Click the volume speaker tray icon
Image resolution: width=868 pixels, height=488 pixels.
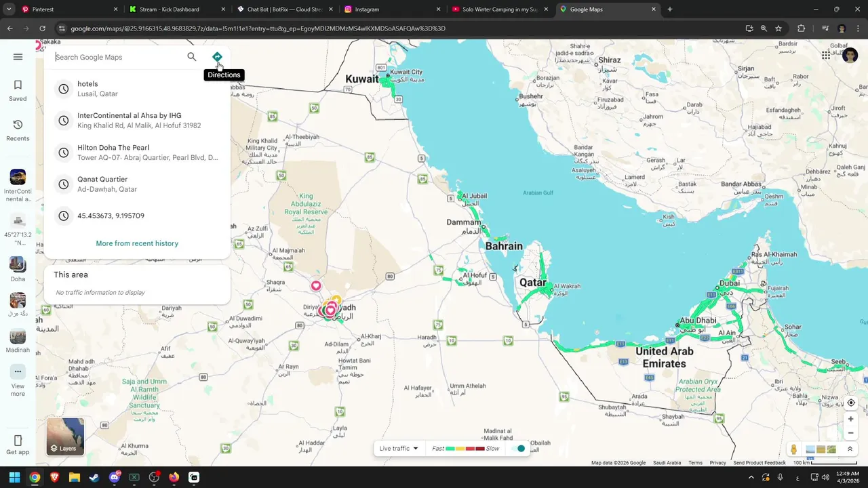(x=825, y=477)
